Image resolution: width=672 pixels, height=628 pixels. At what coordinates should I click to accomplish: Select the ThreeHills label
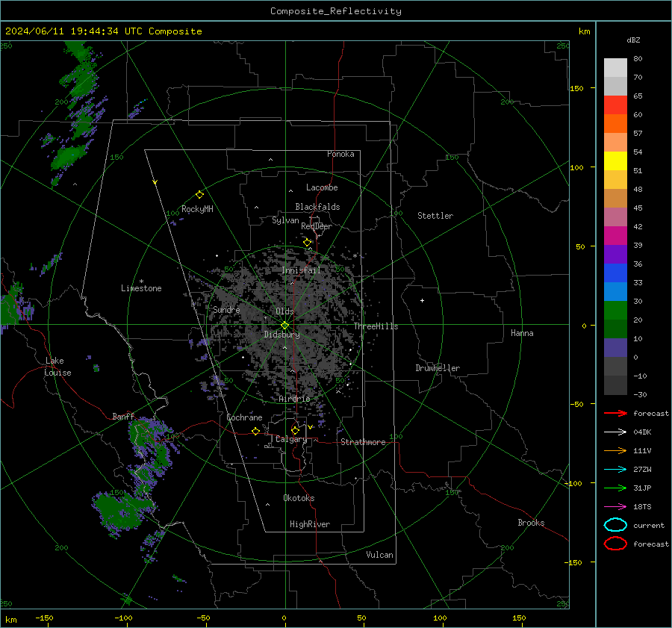pos(376,326)
